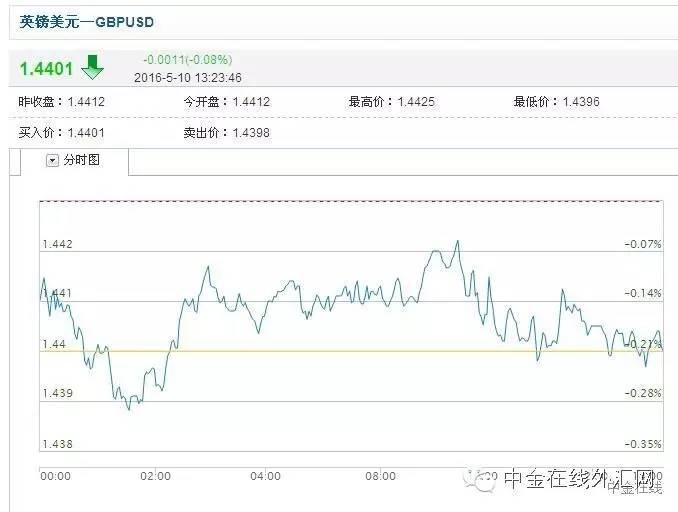Screen dimensions: 678x512
Task: Click the current price 1.4401
Action: tap(46, 68)
